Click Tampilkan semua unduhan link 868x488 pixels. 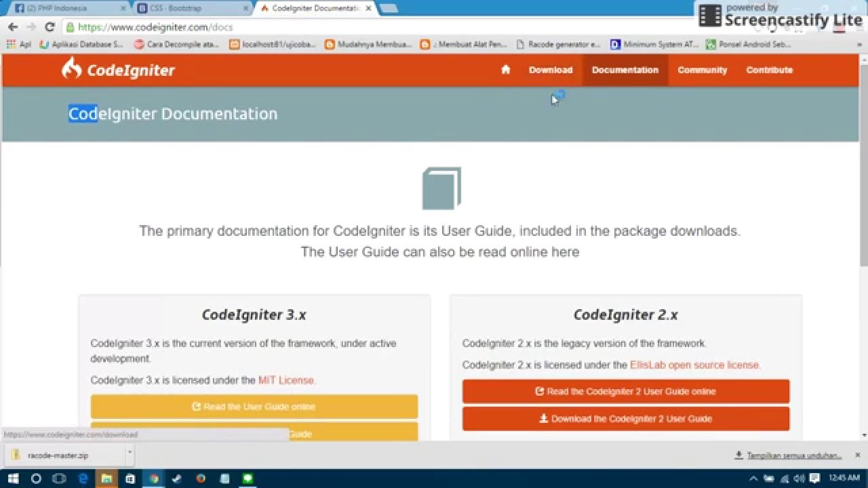tap(789, 455)
